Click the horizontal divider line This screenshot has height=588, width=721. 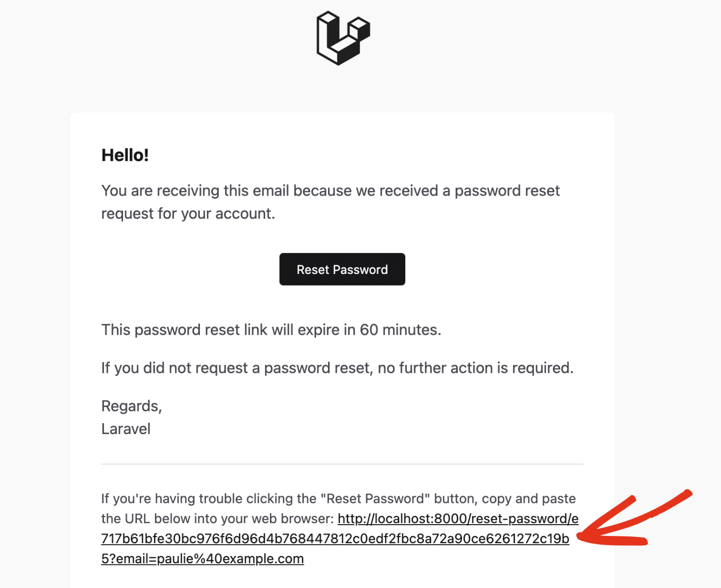pos(342,464)
